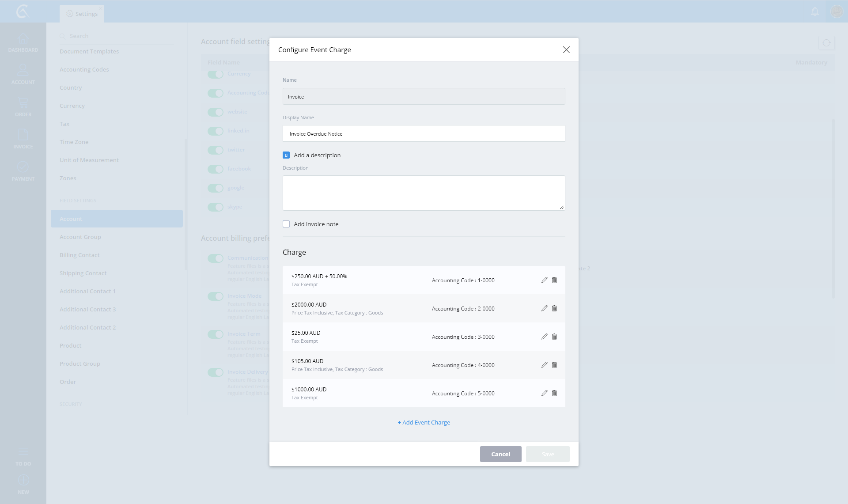The width and height of the screenshot is (848, 504).
Task: Edit the $1000.00 AUD charge entry
Action: click(x=544, y=393)
